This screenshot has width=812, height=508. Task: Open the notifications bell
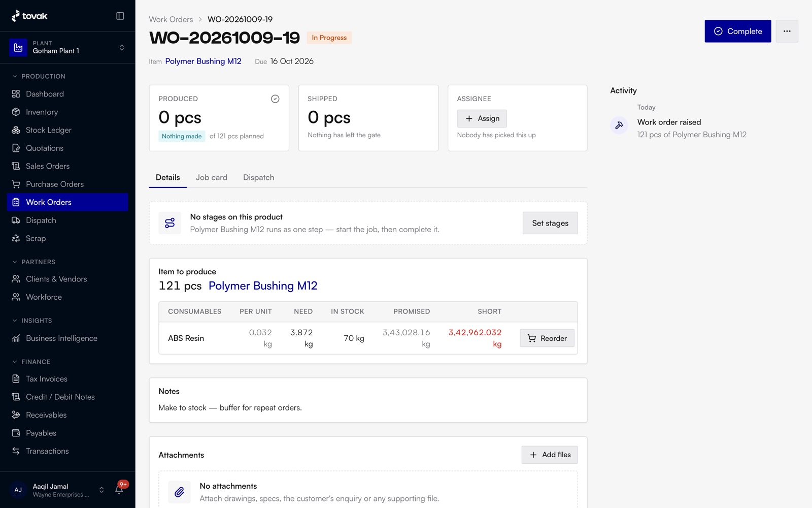click(120, 490)
